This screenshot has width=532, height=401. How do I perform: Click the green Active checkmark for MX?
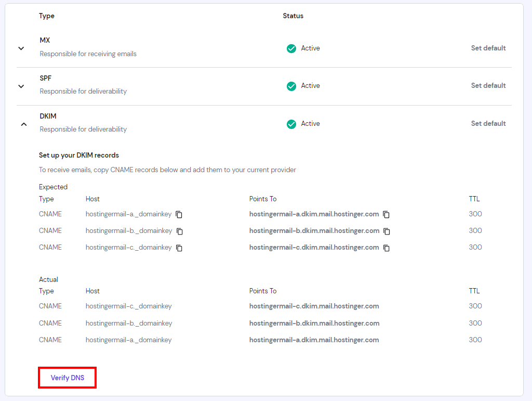click(291, 48)
